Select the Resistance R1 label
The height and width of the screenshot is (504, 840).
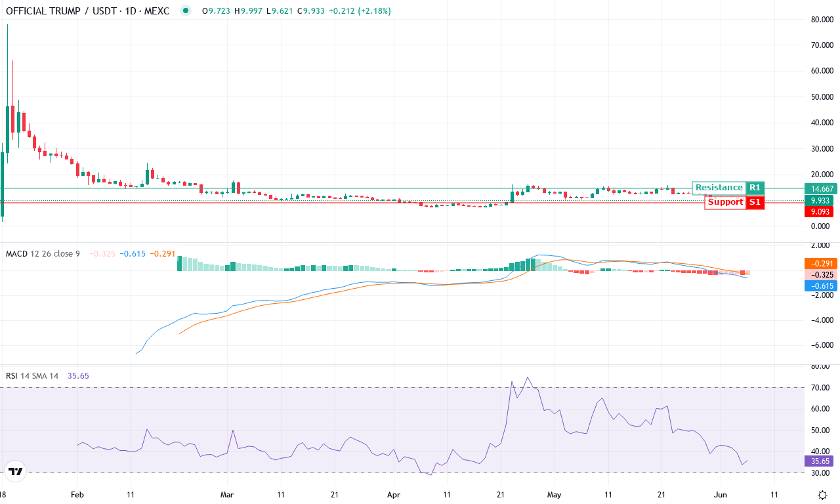(728, 188)
